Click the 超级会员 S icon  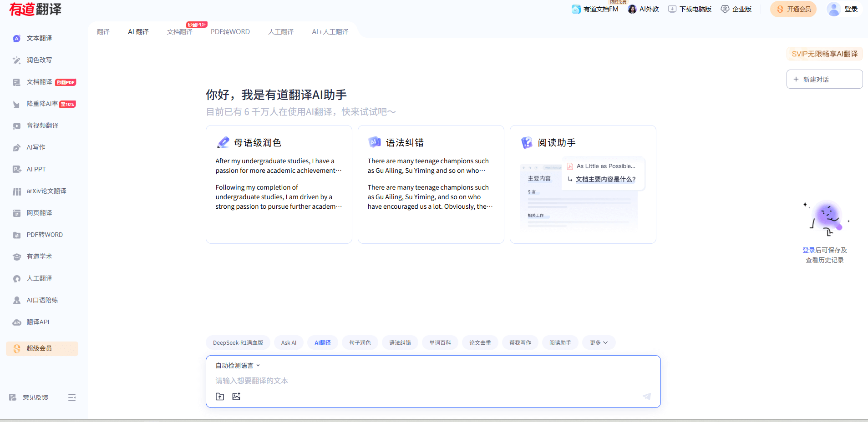point(17,349)
